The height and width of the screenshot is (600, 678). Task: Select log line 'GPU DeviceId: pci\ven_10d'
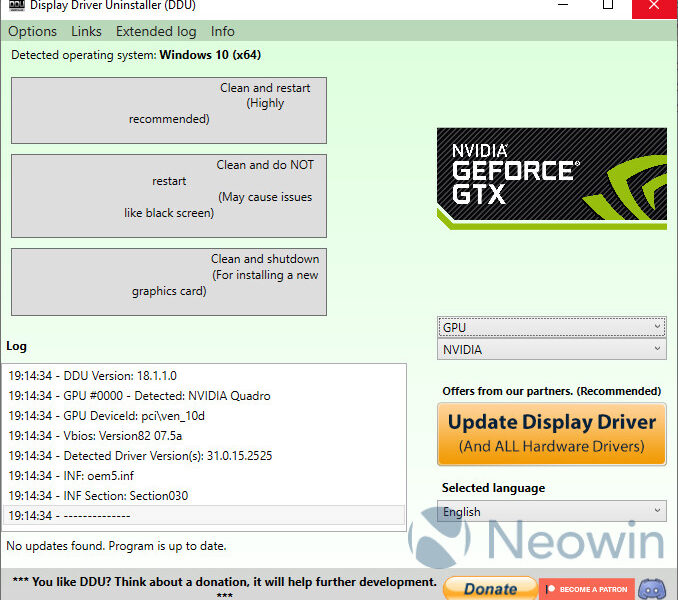tap(204, 415)
